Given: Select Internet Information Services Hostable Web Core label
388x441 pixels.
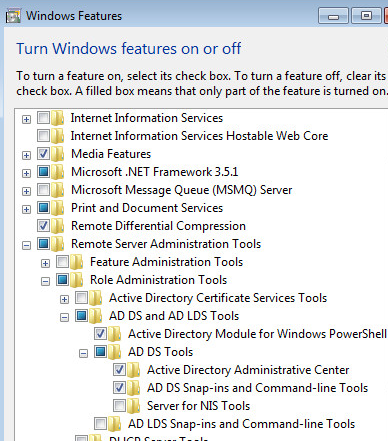Looking at the screenshot, I should click(x=199, y=136).
